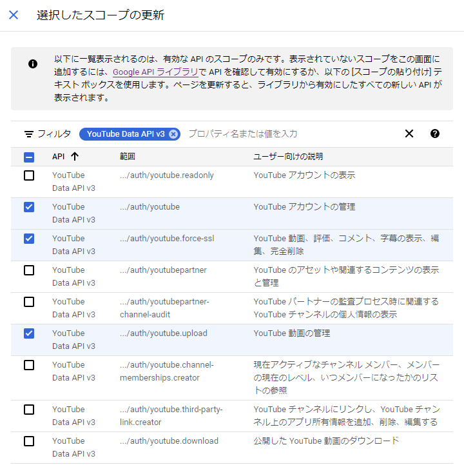Click the .../auth/youtube.download scope text

[169, 441]
